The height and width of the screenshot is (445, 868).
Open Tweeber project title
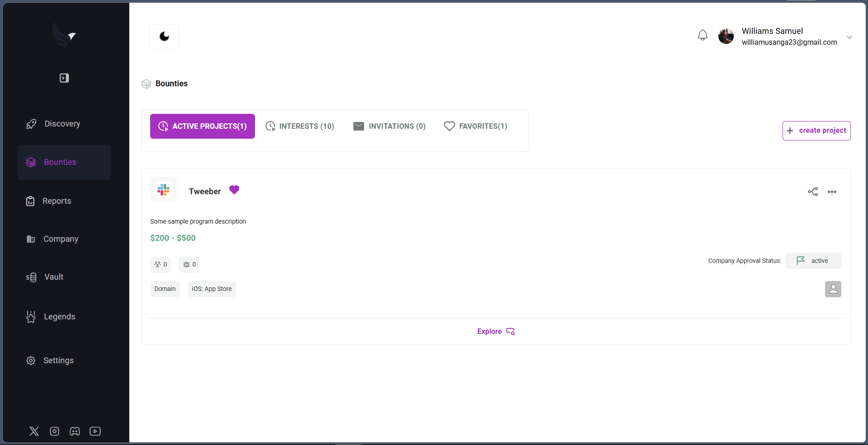[205, 192]
